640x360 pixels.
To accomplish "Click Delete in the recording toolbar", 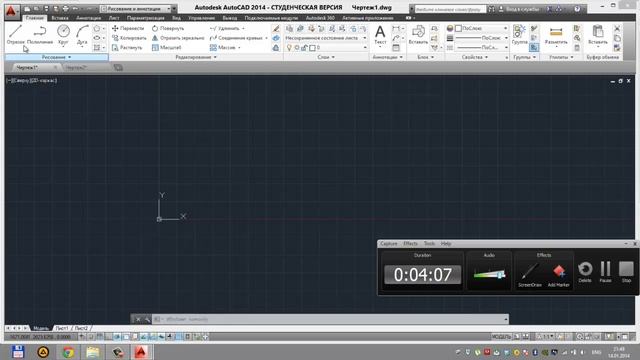I will coord(585,272).
